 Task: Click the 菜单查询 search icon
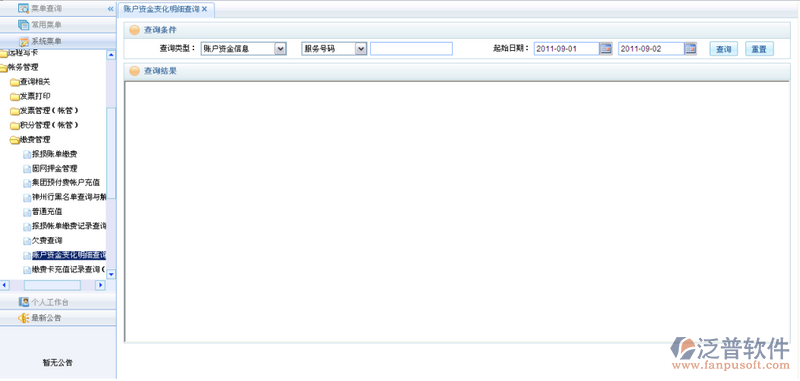coord(23,8)
